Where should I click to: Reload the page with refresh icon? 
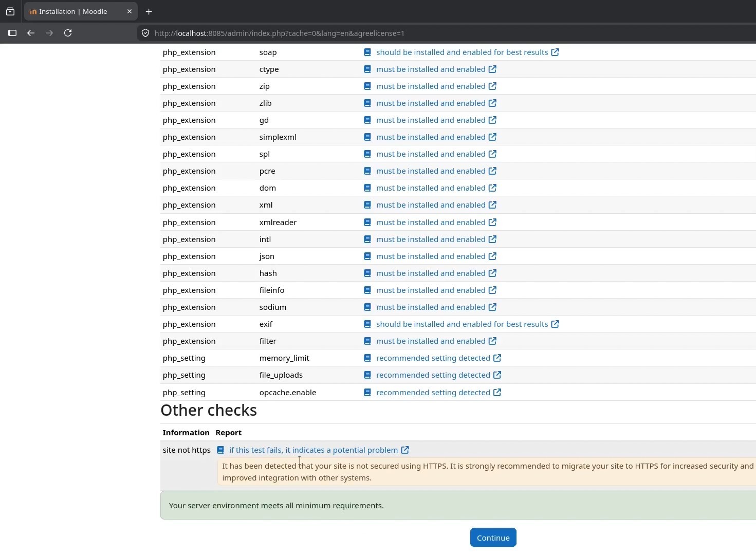click(68, 33)
